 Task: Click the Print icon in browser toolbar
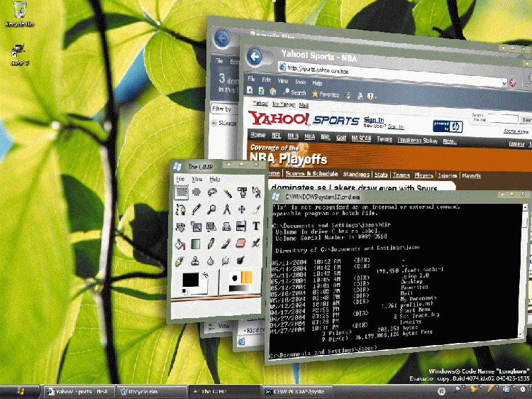pos(360,96)
